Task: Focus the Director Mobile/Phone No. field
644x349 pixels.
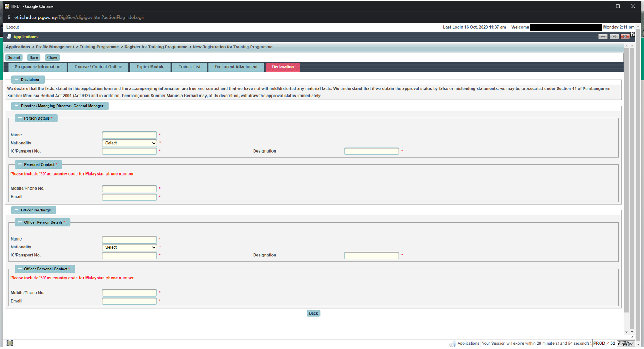Action: point(129,189)
